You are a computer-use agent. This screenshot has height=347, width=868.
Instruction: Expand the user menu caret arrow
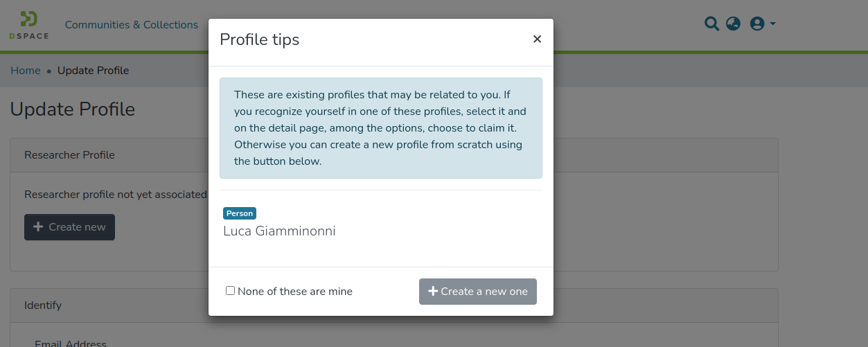(x=773, y=24)
